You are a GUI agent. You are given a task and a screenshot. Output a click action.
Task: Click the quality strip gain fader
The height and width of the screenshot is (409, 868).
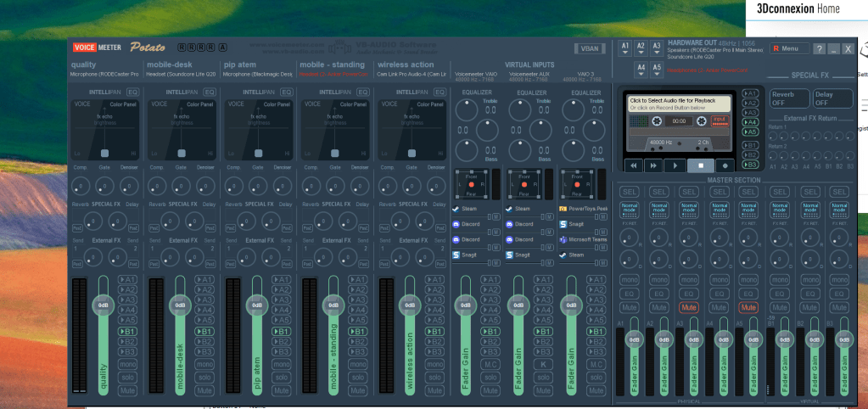[x=103, y=305]
